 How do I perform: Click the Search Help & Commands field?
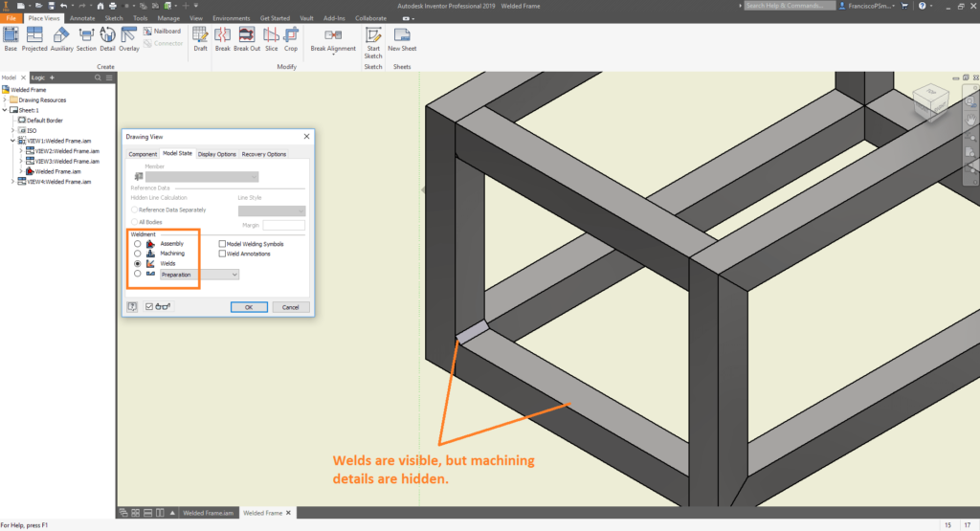(x=789, y=6)
